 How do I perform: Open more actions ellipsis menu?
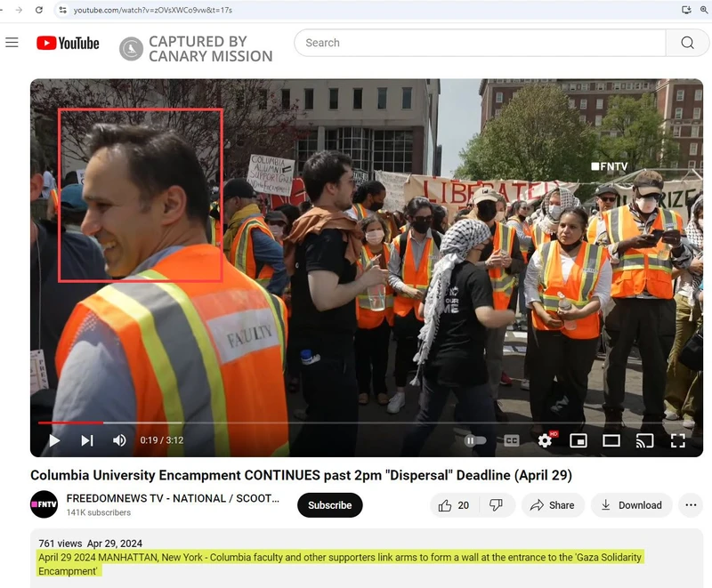click(x=691, y=505)
